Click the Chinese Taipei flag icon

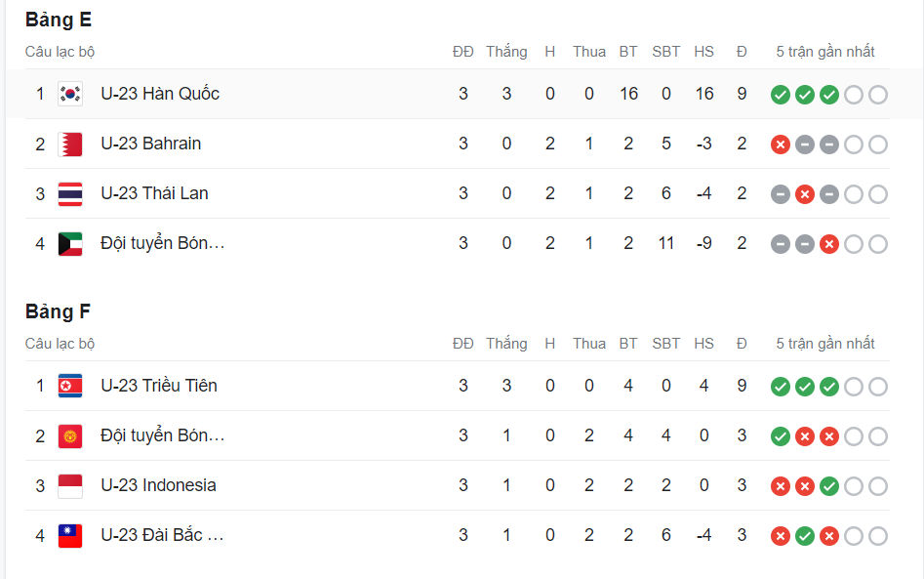tap(70, 535)
